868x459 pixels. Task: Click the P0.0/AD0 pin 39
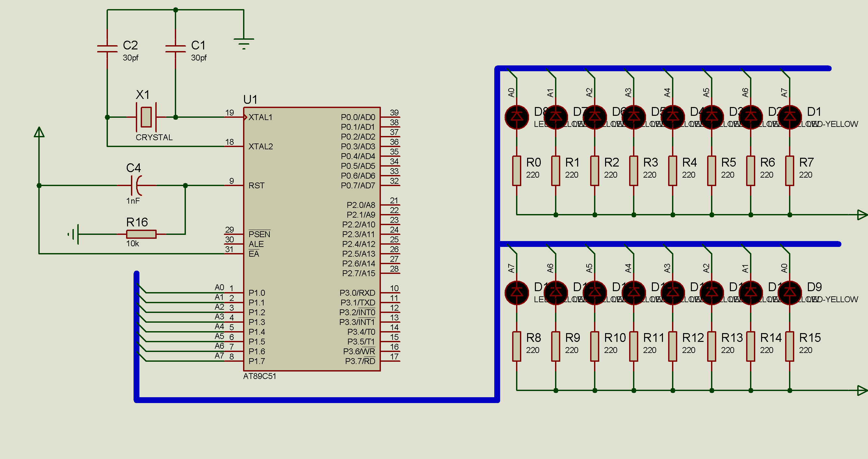tap(391, 117)
